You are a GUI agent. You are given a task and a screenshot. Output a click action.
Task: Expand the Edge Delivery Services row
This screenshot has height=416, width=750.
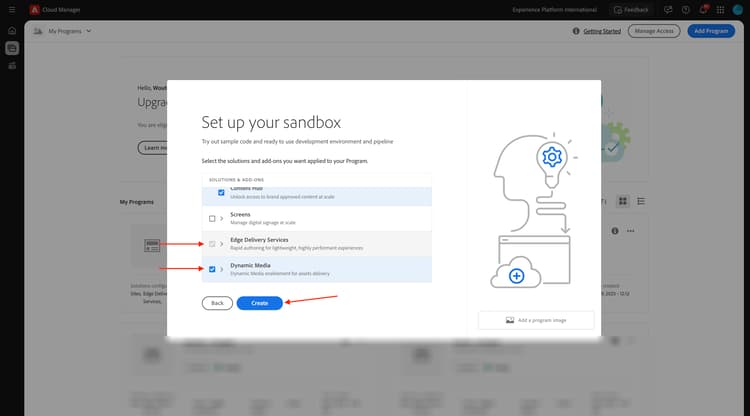(221, 244)
